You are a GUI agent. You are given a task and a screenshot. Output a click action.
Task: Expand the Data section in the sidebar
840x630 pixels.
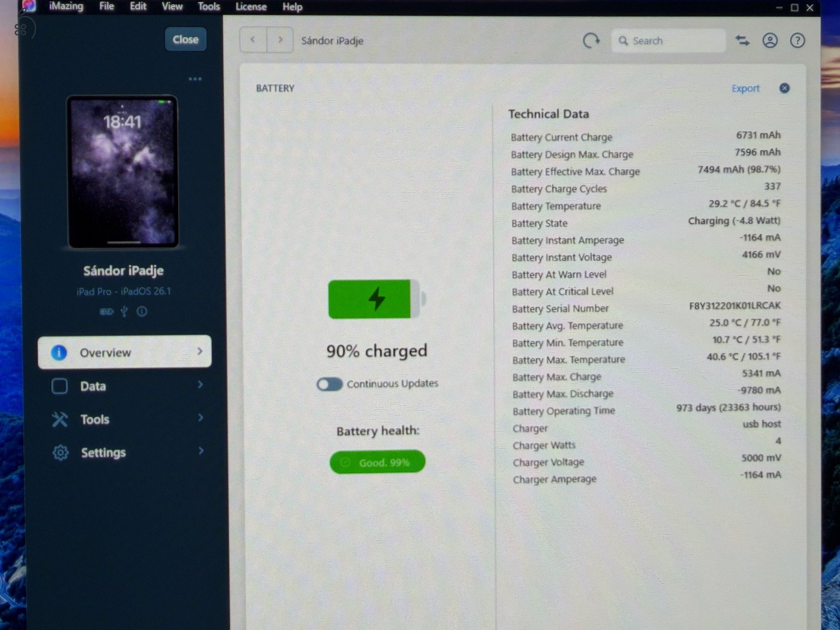(x=125, y=386)
